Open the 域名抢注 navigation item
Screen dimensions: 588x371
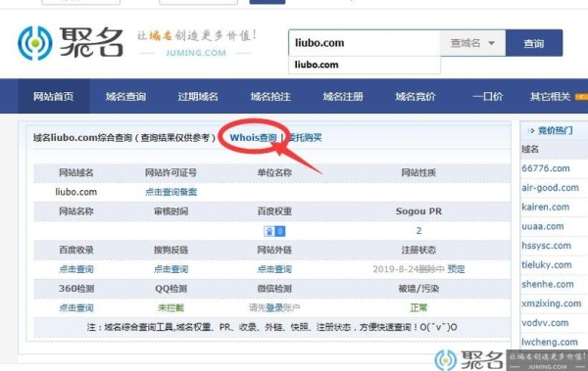270,96
